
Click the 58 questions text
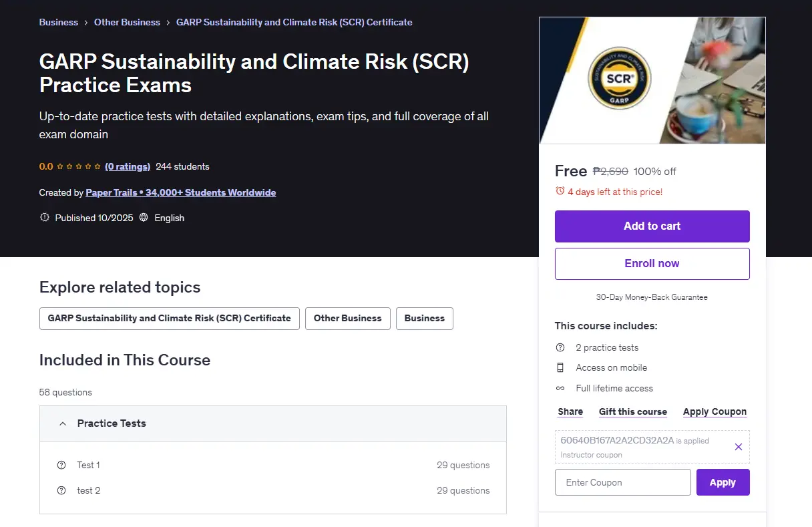click(x=66, y=392)
